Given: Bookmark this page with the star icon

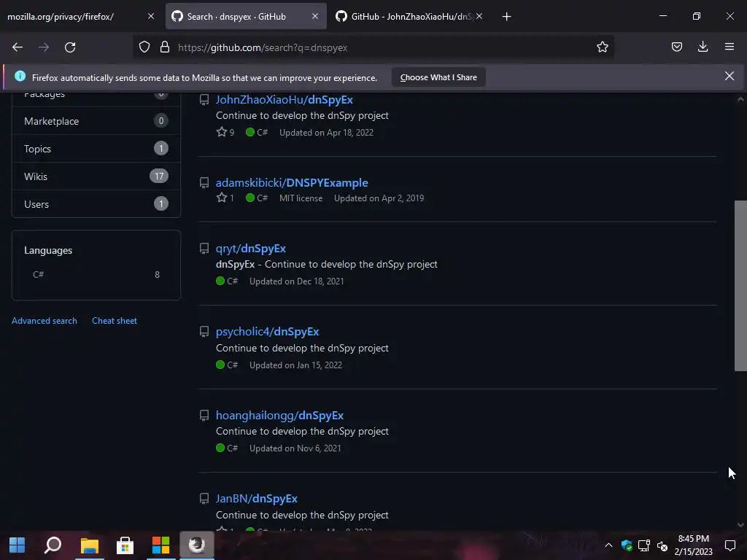Looking at the screenshot, I should [602, 47].
